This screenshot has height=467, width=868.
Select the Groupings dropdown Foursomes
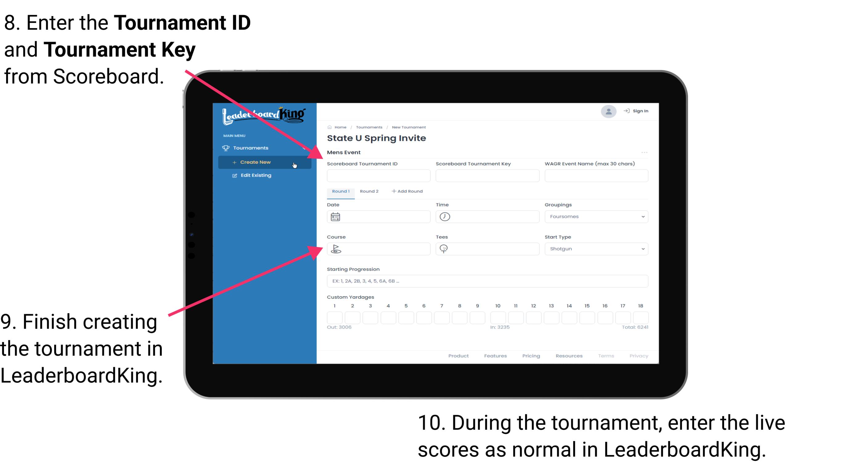[596, 216]
